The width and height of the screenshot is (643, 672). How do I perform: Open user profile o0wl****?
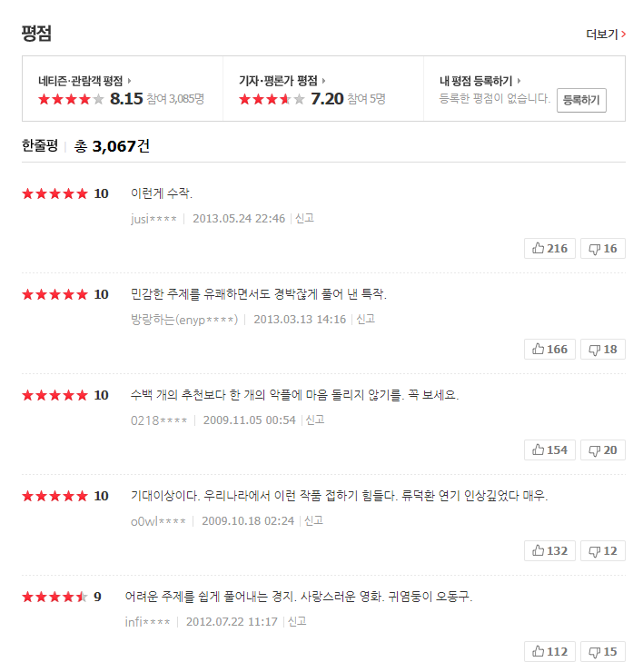(x=159, y=521)
